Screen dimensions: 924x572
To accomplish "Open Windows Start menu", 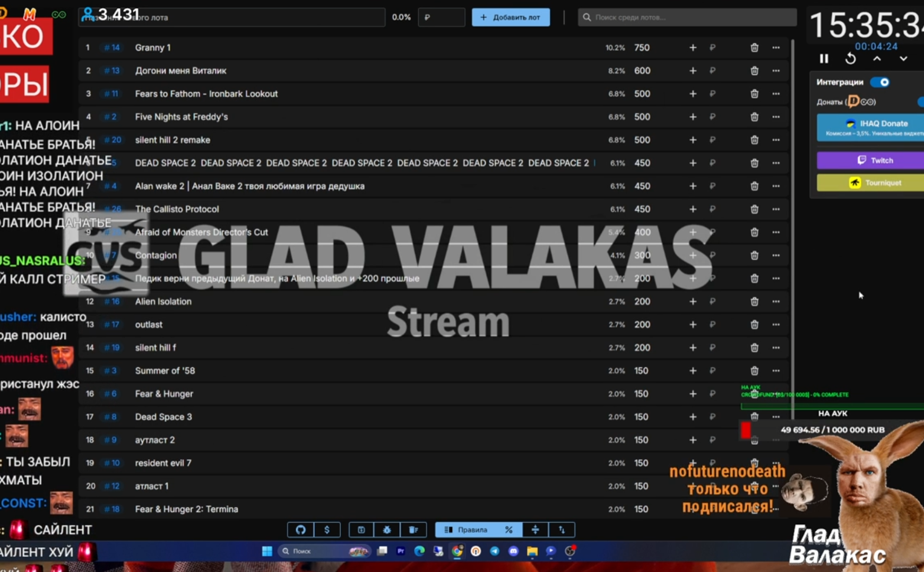I will point(267,551).
